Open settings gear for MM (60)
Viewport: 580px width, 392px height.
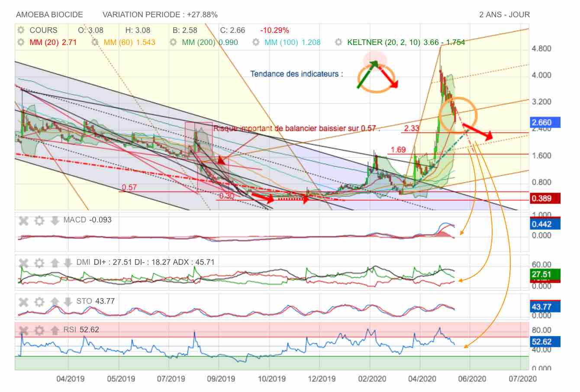coord(95,42)
